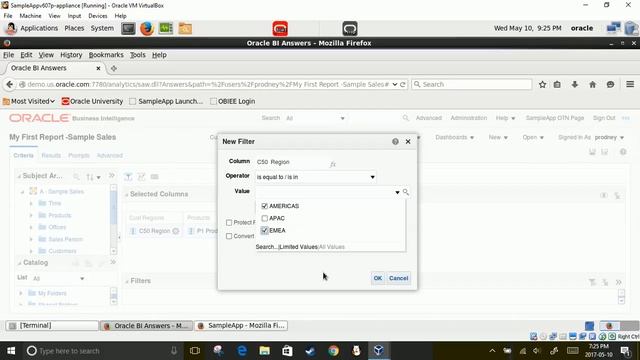
Task: Open Firefox File menu
Action: click(x=9, y=55)
